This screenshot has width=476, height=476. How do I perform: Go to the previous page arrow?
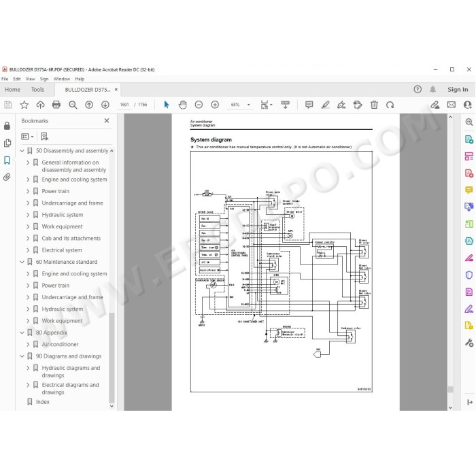(x=89, y=105)
